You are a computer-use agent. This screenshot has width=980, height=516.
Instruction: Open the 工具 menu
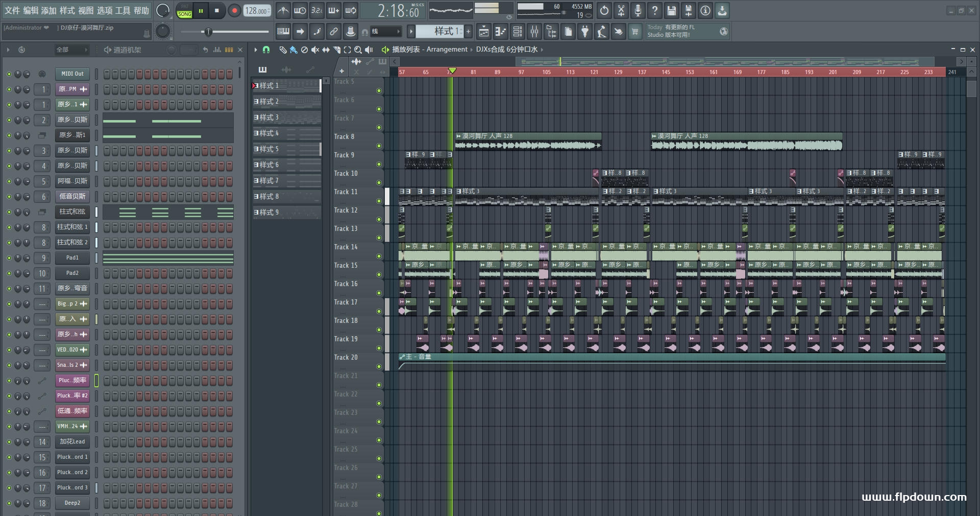pyautogui.click(x=122, y=10)
